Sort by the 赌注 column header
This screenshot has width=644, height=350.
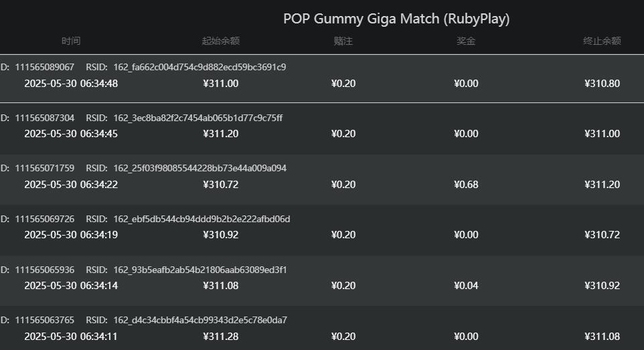343,41
